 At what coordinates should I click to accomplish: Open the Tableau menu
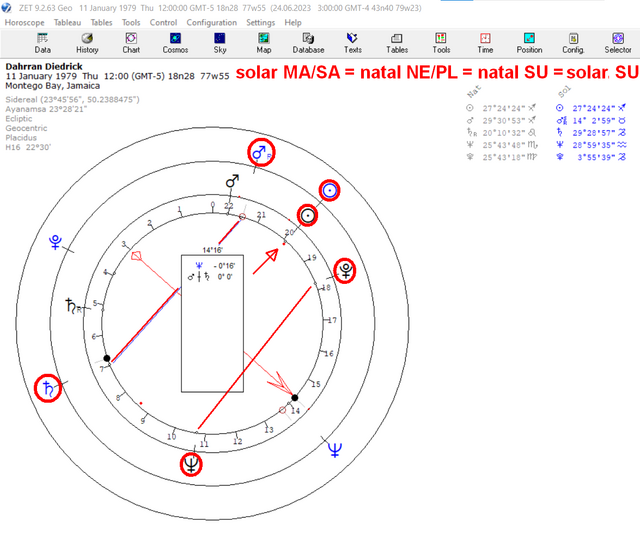click(67, 22)
